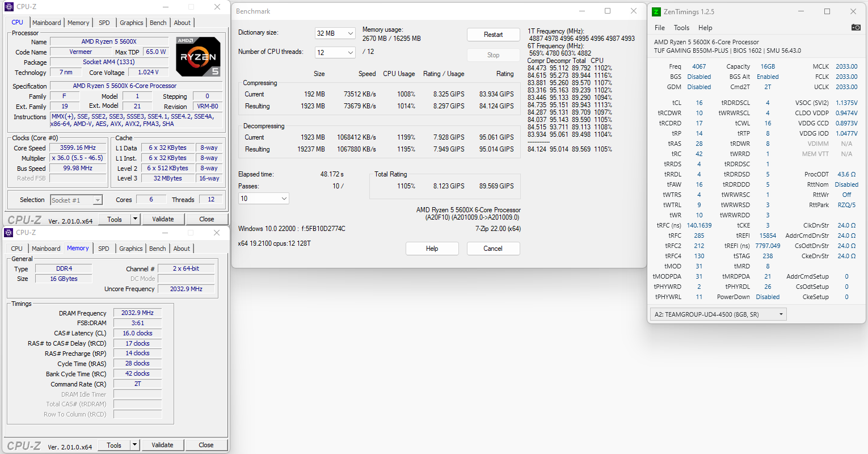Viewport: 868px width, 454px height.
Task: Open upper CPU-Z Tools dropdown arrow
Action: click(x=135, y=219)
